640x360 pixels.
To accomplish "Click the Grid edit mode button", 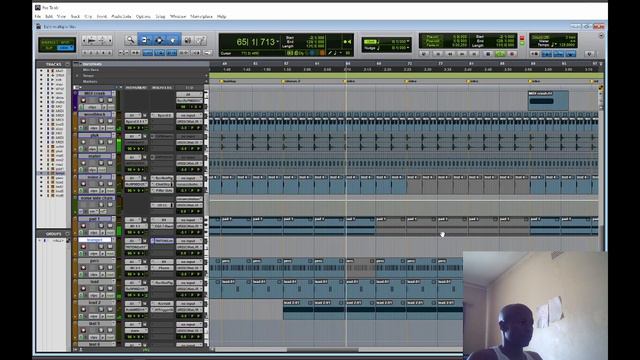I will pos(64,48).
